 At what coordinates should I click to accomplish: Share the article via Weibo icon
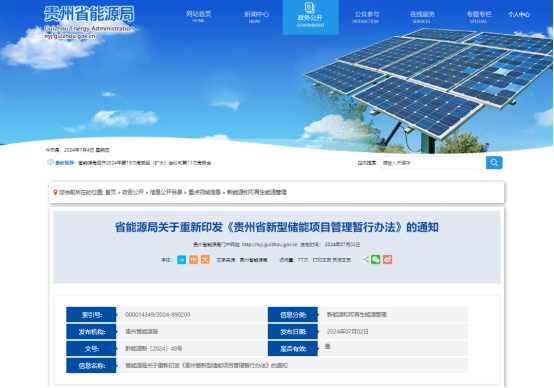[387, 259]
